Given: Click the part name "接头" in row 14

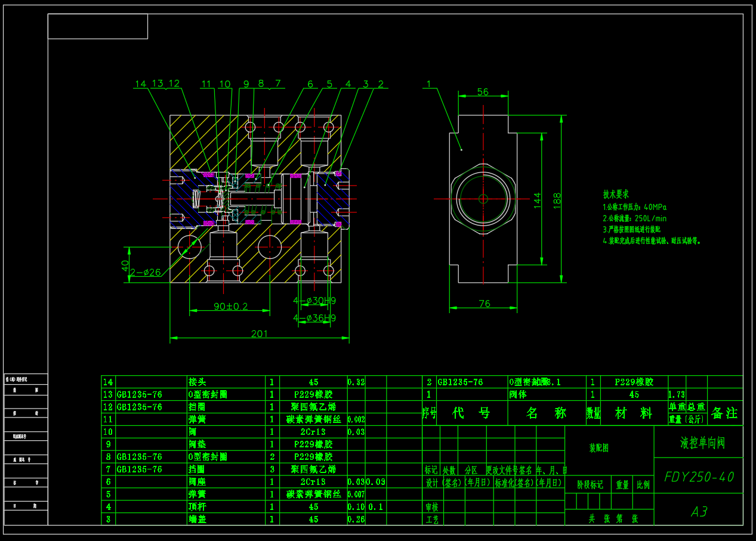Looking at the screenshot, I should [197, 382].
